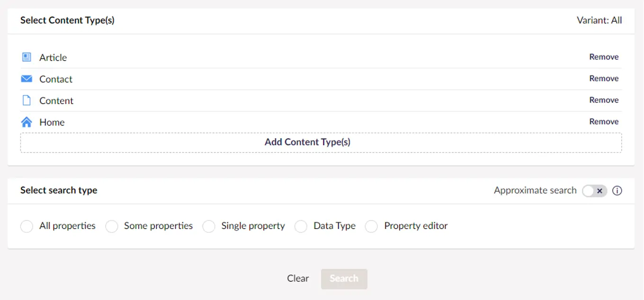Click the Clear button
The image size is (644, 300).
(298, 279)
